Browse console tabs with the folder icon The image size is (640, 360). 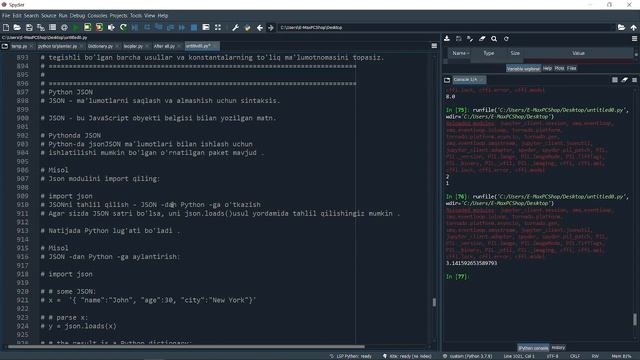coord(447,80)
